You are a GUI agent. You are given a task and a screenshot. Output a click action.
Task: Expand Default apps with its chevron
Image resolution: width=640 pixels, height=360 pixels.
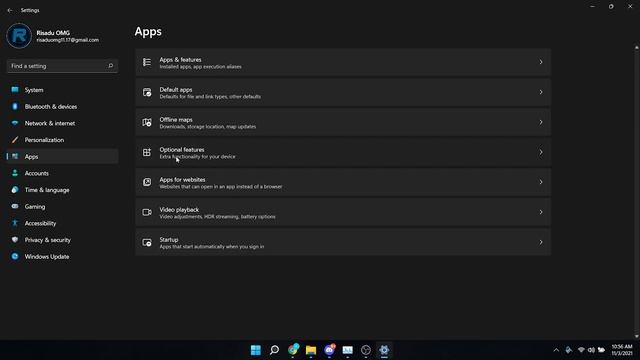tap(541, 92)
